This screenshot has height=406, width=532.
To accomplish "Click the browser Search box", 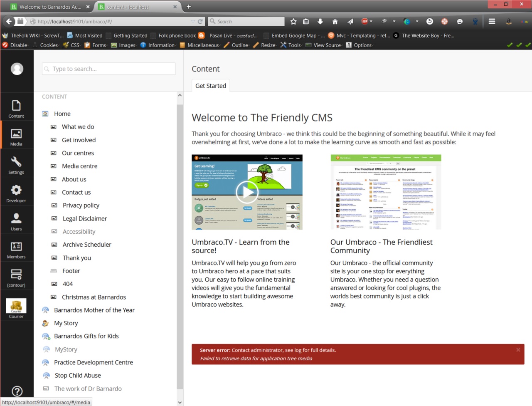I will [x=246, y=21].
